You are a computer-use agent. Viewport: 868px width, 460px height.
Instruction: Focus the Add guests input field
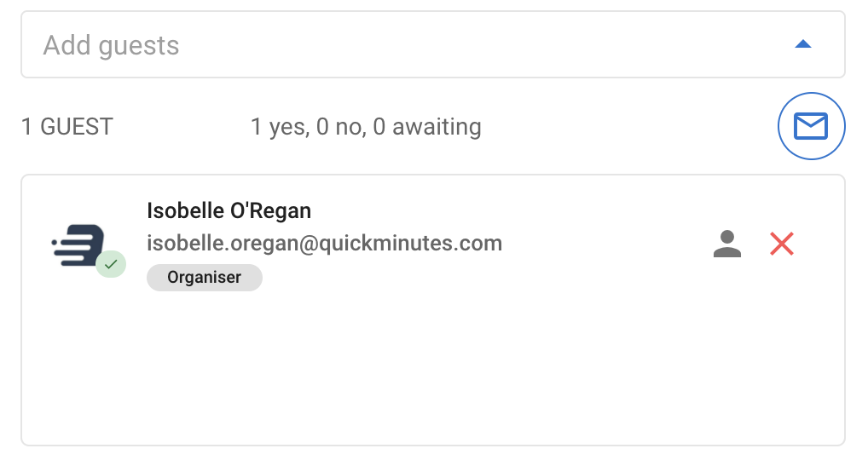[x=433, y=44]
